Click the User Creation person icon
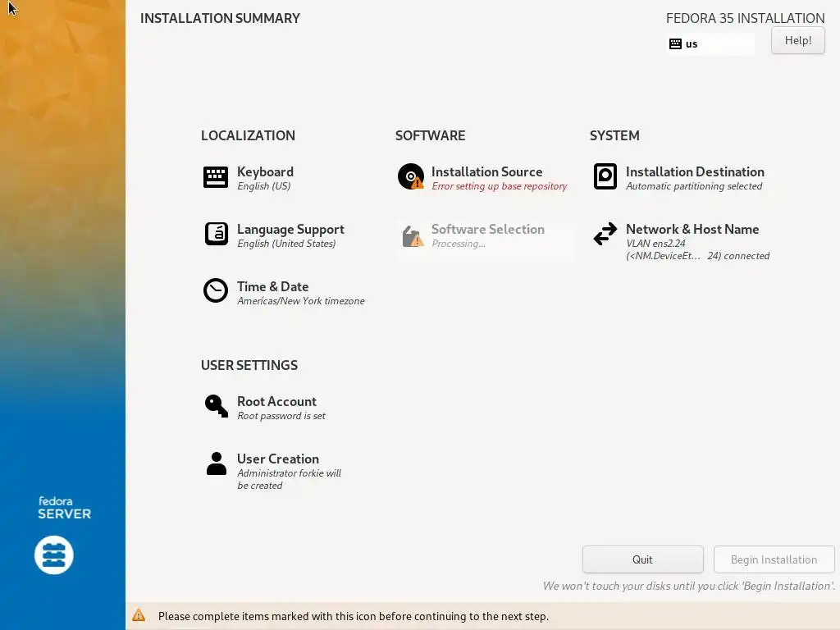Viewport: 840px width, 630px height. click(x=217, y=463)
